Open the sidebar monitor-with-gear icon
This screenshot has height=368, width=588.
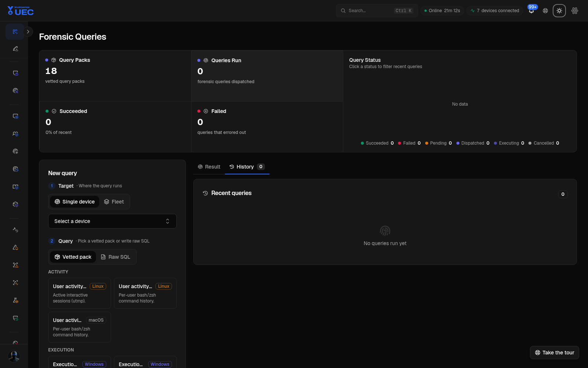15,116
